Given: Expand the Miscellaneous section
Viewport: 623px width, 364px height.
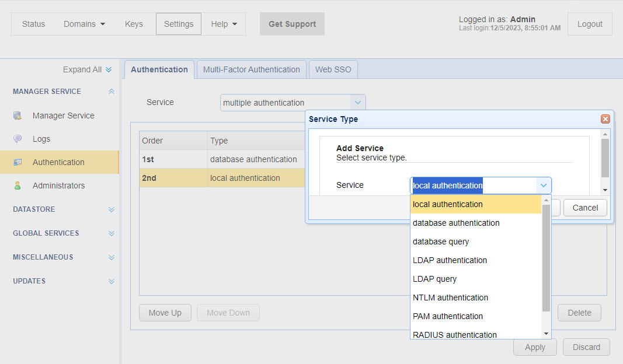Looking at the screenshot, I should (112, 257).
